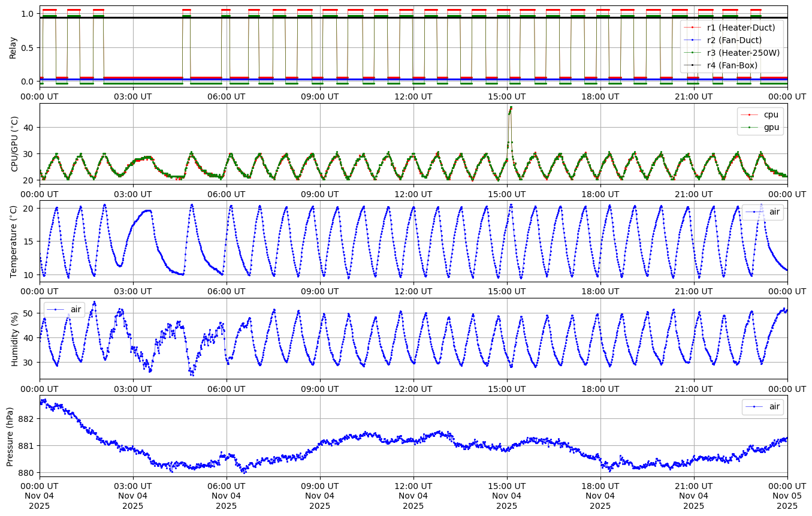Click the red line marker beside r1 legend

click(x=693, y=28)
